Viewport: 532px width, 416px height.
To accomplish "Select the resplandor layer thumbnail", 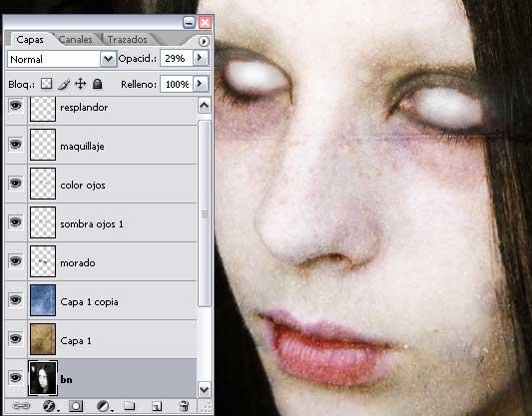I will point(43,109).
